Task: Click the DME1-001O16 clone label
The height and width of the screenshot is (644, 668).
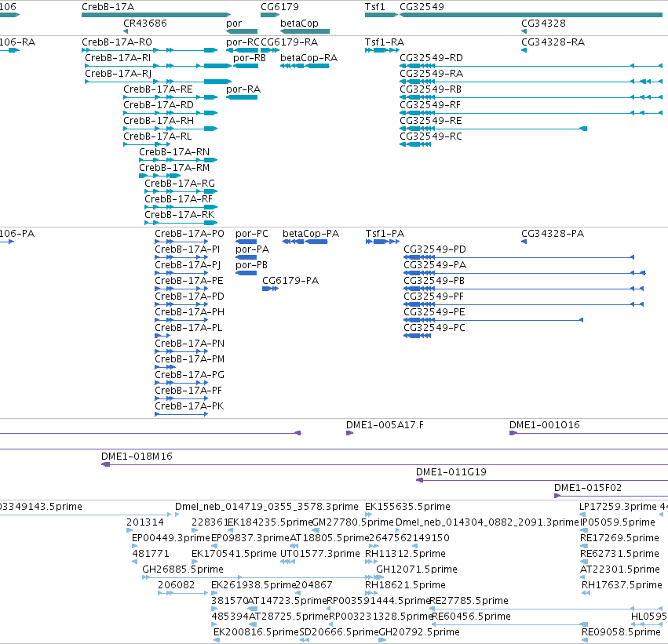Action: point(545,425)
